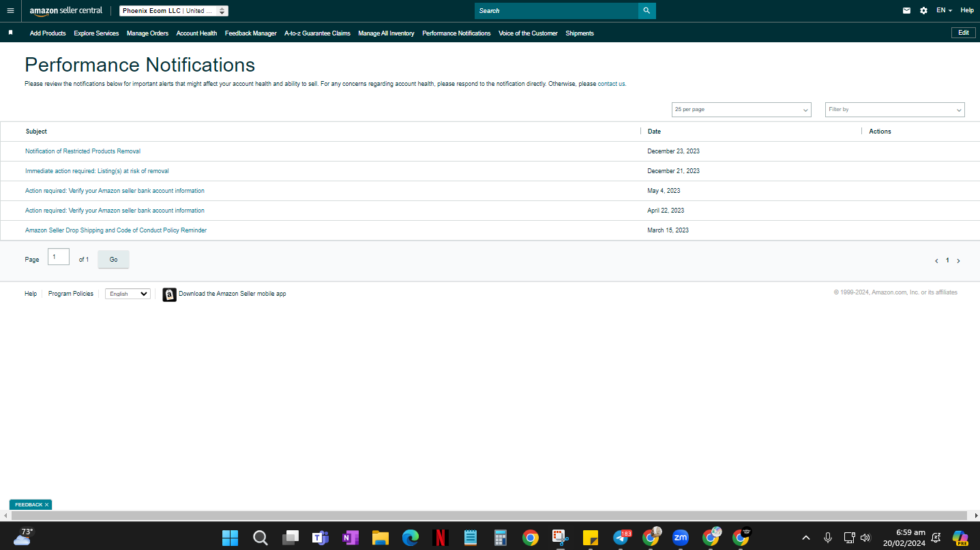The height and width of the screenshot is (550, 980).
Task: Close the Feedback tab with X
Action: click(x=47, y=505)
